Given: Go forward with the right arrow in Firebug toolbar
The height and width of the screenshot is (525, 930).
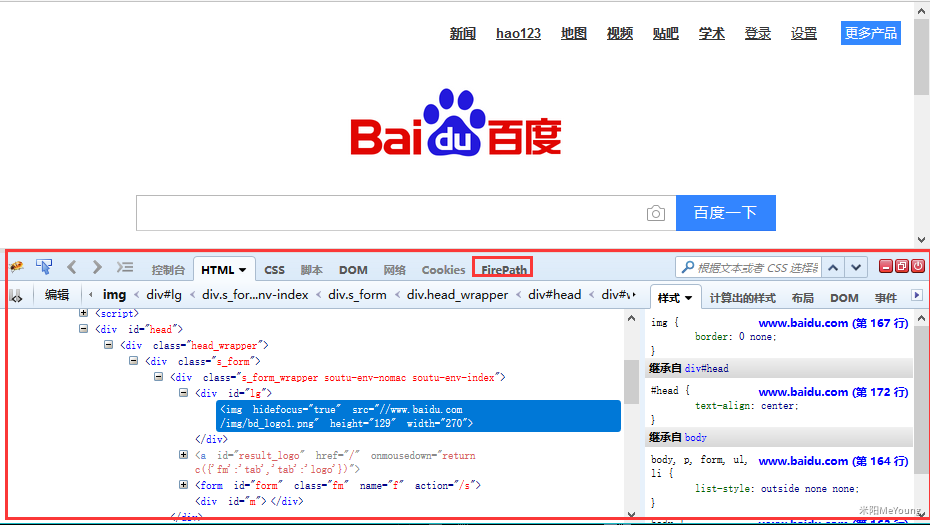Looking at the screenshot, I should 97,267.
